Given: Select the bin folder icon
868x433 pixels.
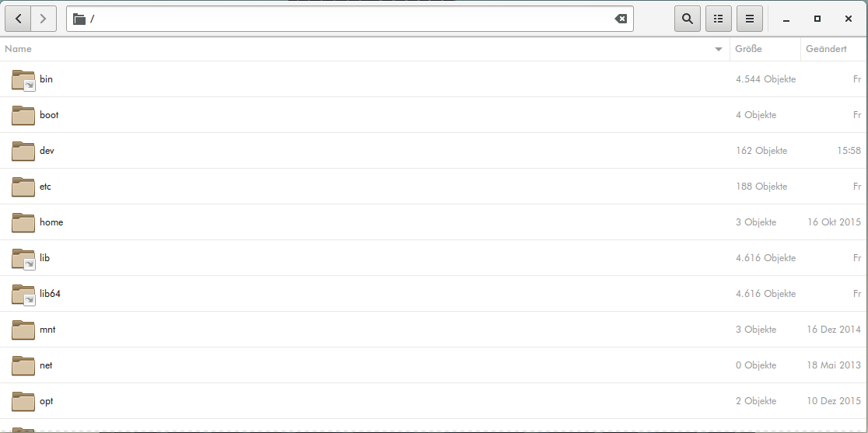Looking at the screenshot, I should pos(23,79).
